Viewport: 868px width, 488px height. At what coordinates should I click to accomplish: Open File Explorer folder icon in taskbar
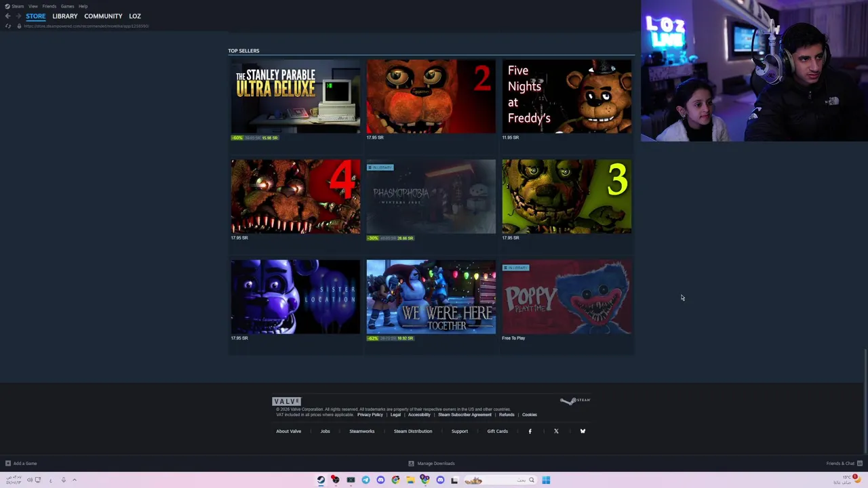[411, 480]
